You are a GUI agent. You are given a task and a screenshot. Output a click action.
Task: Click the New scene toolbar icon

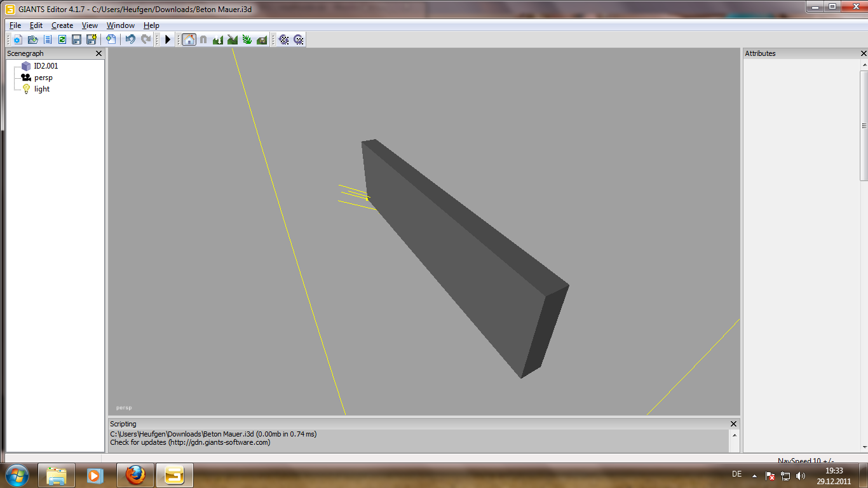tap(18, 39)
